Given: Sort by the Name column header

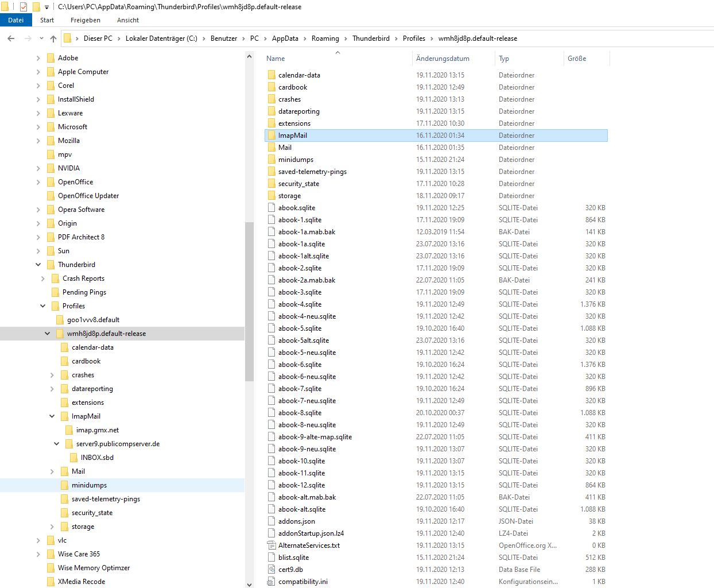Looking at the screenshot, I should [275, 59].
